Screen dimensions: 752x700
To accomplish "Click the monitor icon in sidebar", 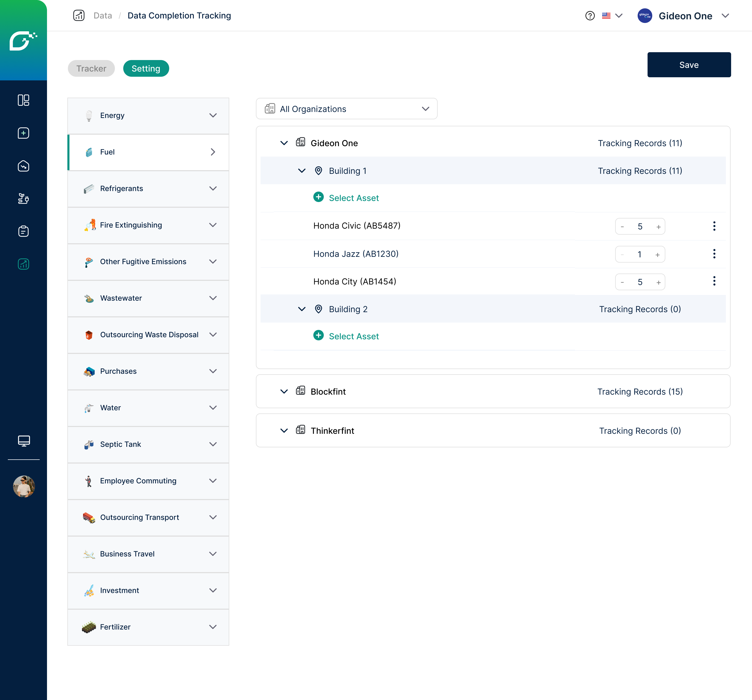I will pyautogui.click(x=24, y=441).
